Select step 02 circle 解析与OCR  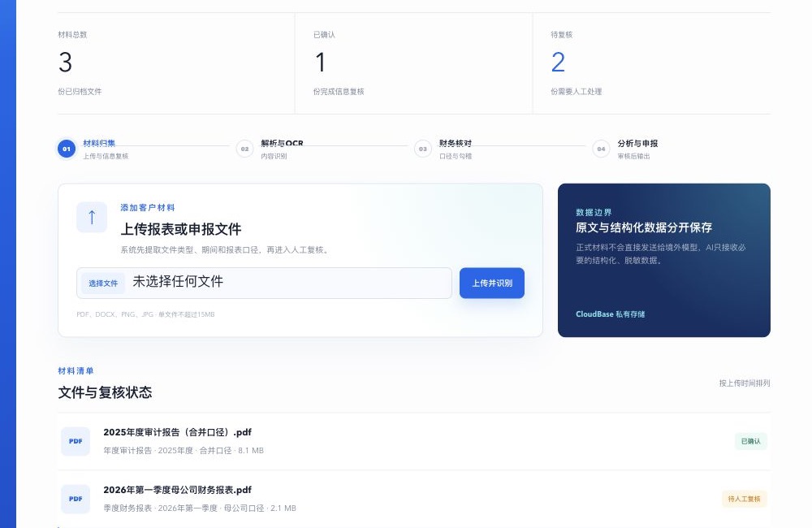point(244,149)
